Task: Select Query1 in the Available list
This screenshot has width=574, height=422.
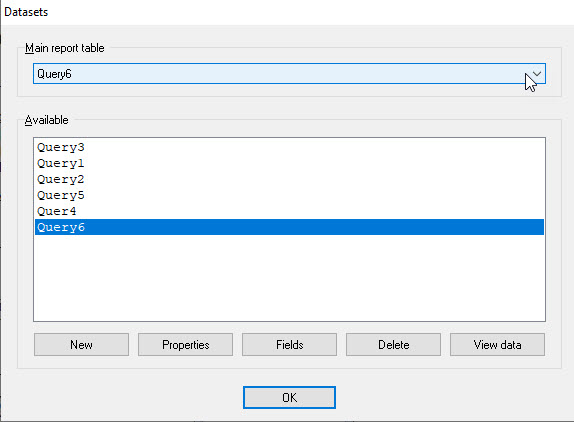Action: point(289,163)
